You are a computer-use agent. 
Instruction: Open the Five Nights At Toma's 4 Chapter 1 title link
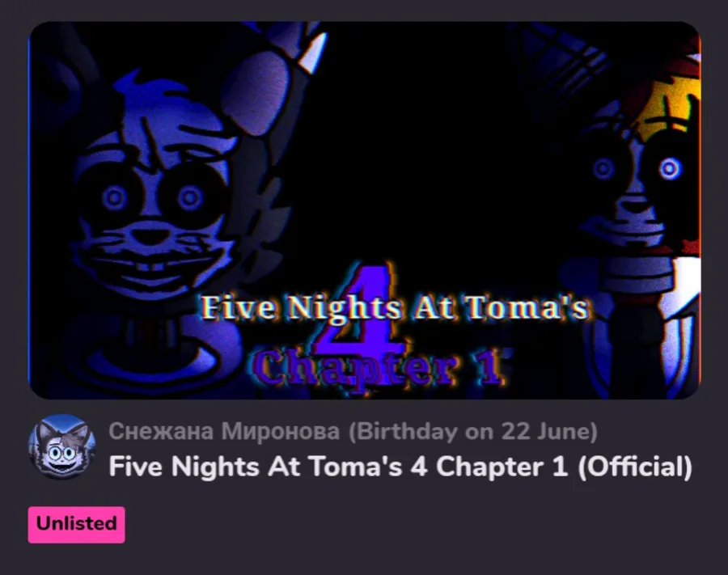(400, 466)
